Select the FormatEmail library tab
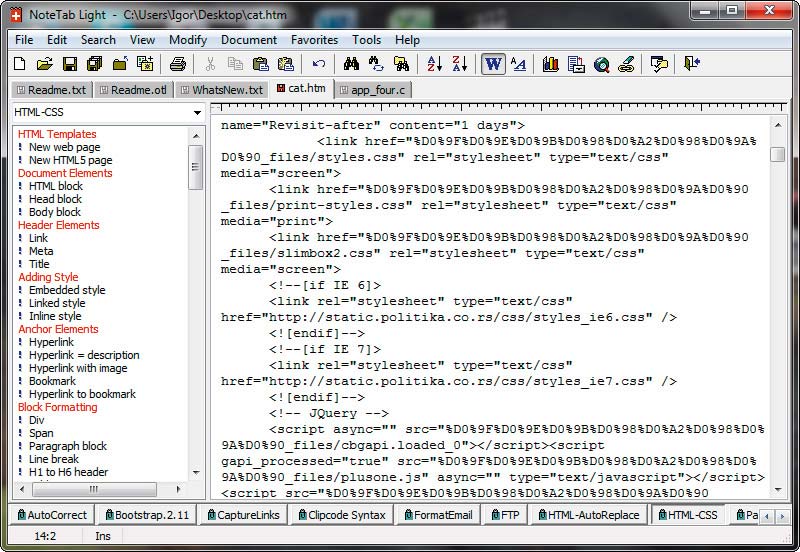Viewport: 800px width, 552px height. tap(438, 515)
